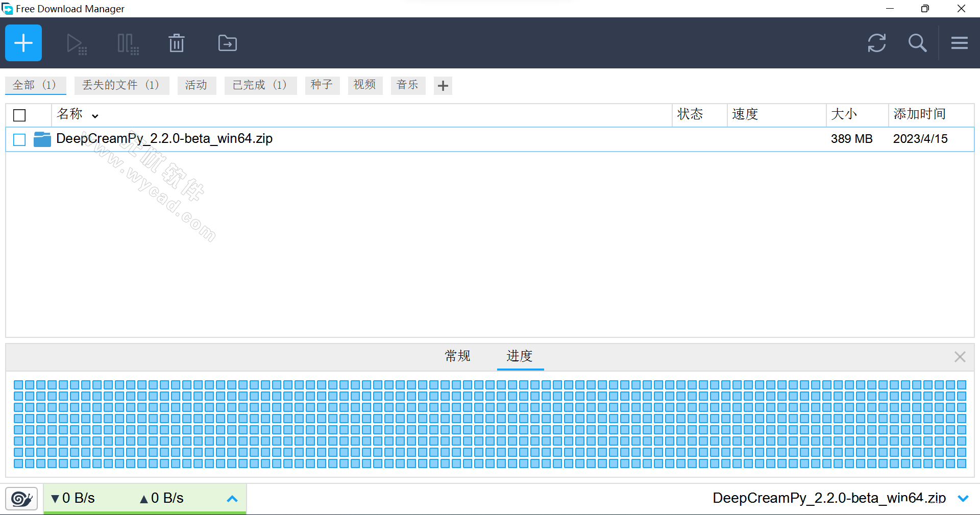Switch to the 常规 tab
This screenshot has width=980, height=515.
coord(457,357)
